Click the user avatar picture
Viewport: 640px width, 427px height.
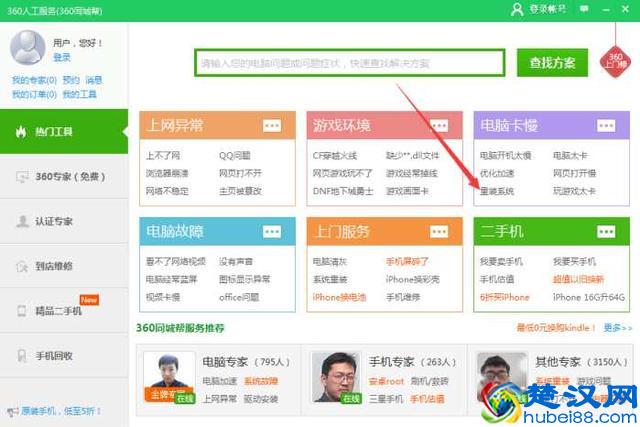(x=27, y=47)
